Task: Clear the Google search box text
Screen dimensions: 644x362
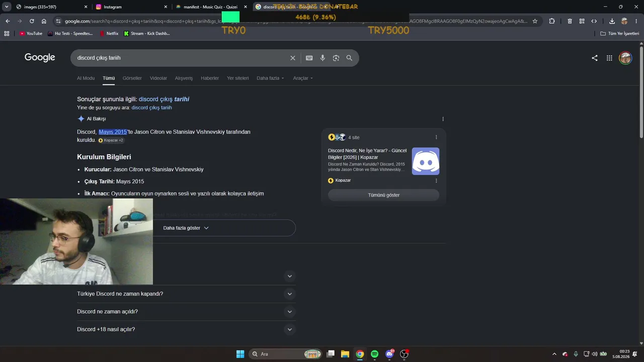Action: coord(293,58)
